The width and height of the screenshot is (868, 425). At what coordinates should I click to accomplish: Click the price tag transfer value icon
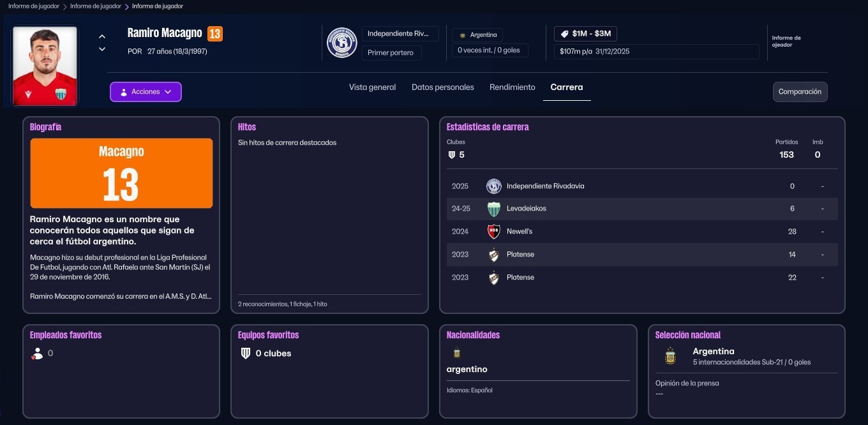pyautogui.click(x=564, y=34)
